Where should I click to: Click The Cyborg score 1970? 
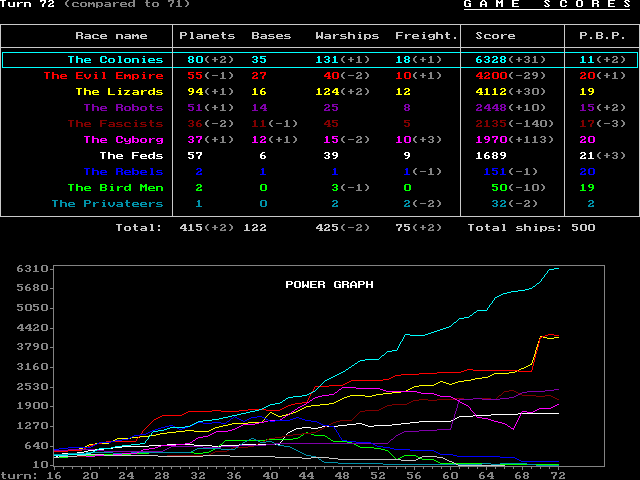491,140
